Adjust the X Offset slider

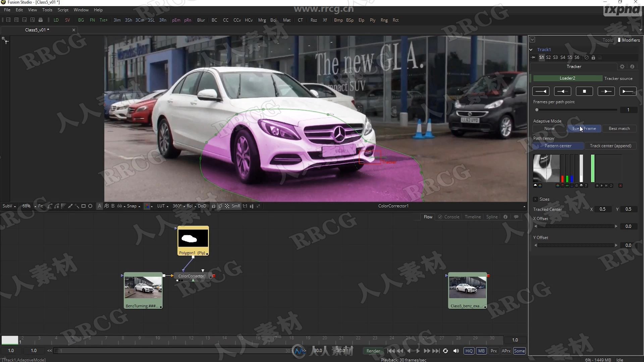tap(576, 226)
